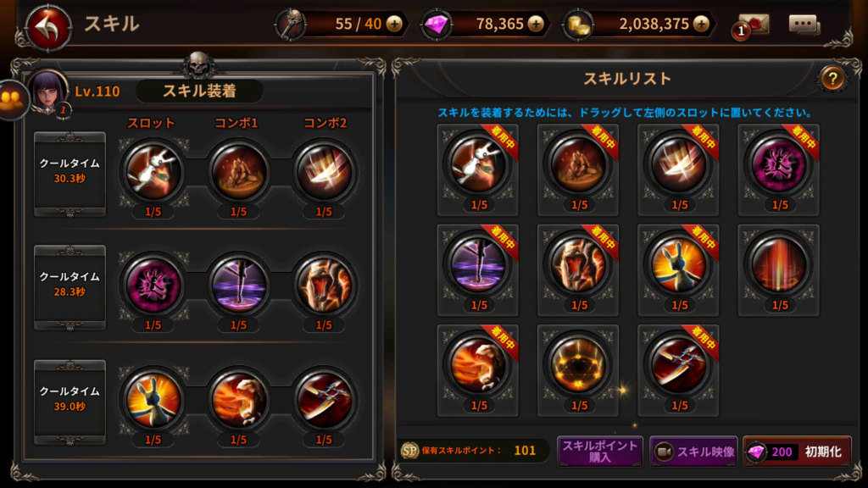Viewport: 868px width, 488px height.
Task: Select the character portrait at Lv.110
Action: click(48, 91)
